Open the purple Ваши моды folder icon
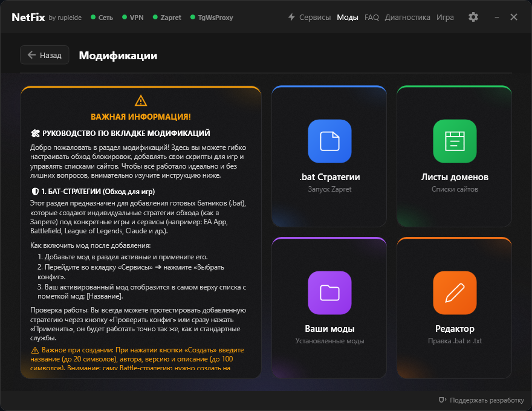The height and width of the screenshot is (411, 532). (329, 293)
